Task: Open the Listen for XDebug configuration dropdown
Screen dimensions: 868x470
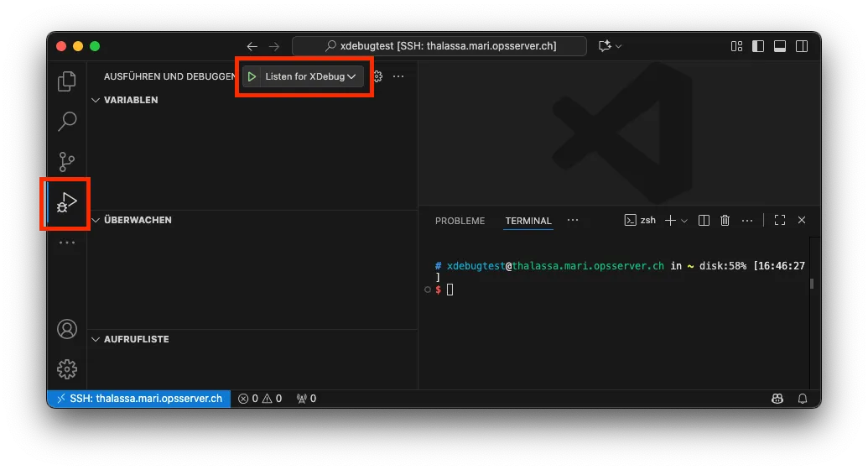Action: [310, 76]
